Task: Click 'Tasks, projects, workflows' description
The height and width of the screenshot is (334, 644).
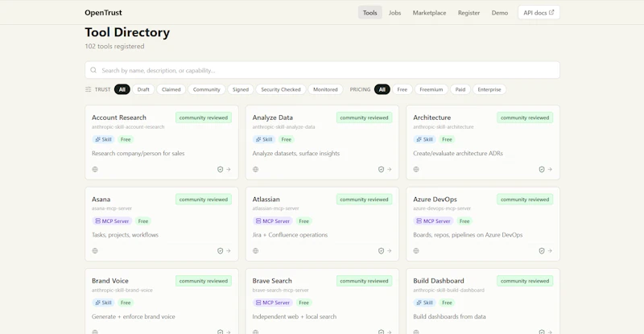Action: tap(125, 235)
